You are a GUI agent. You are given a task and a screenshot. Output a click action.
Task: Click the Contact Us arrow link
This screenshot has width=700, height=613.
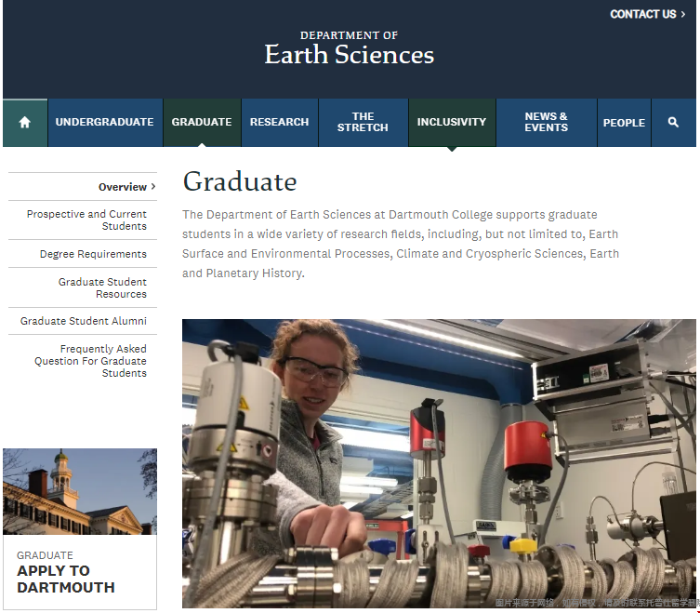[x=647, y=14]
